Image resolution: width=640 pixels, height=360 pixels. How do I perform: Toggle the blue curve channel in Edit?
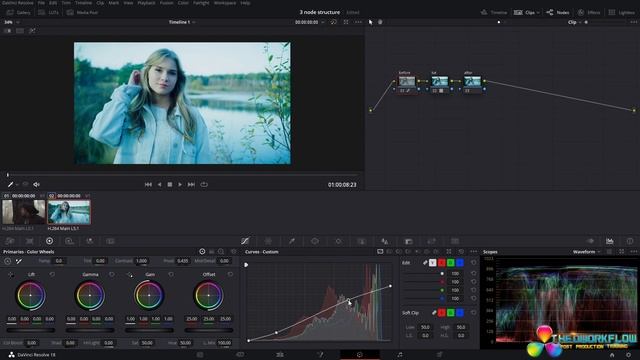(460, 263)
